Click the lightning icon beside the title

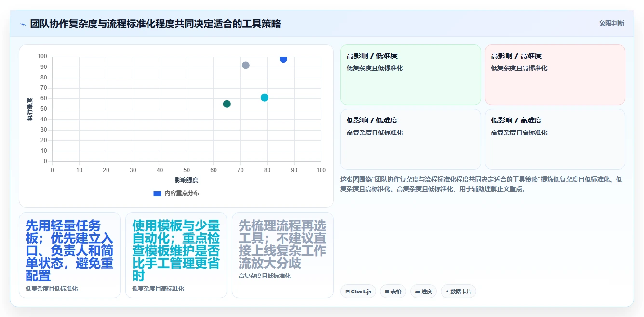[23, 24]
